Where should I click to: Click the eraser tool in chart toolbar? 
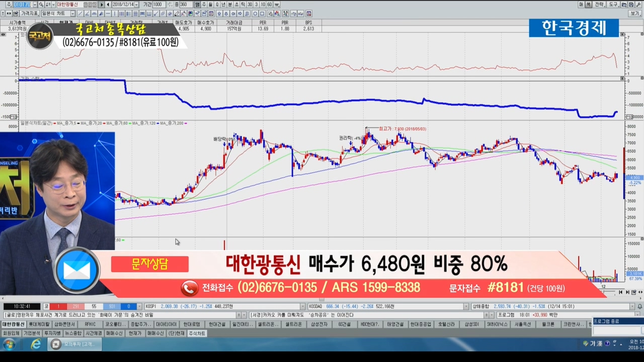point(177,14)
